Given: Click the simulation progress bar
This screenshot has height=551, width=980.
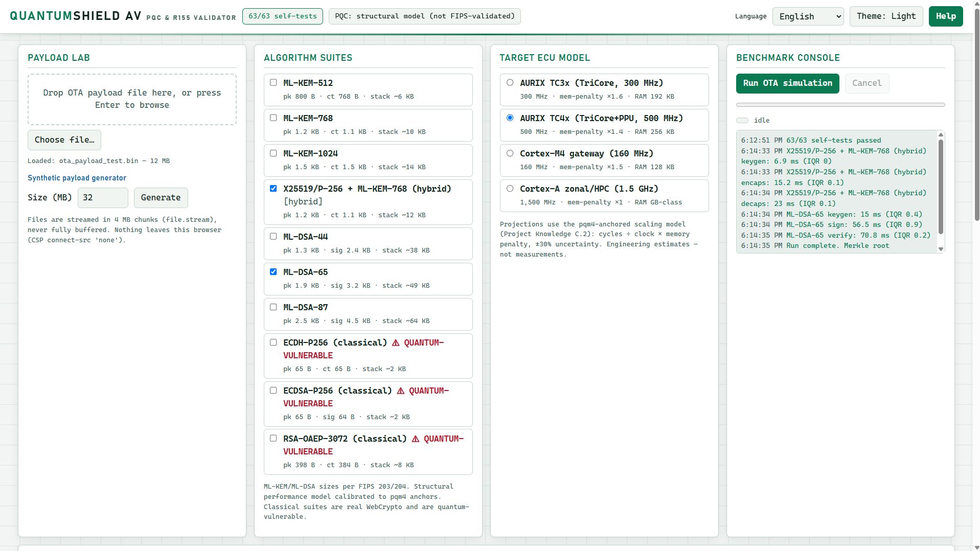Looking at the screenshot, I should point(840,105).
